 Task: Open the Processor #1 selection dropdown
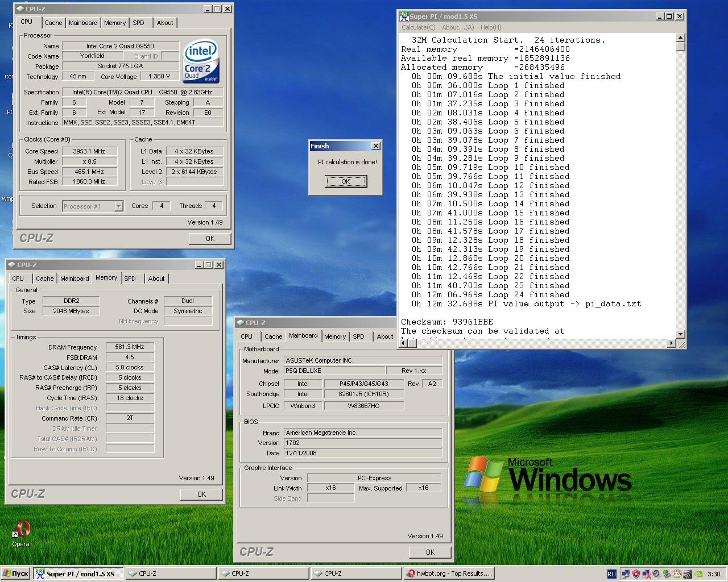pos(118,206)
